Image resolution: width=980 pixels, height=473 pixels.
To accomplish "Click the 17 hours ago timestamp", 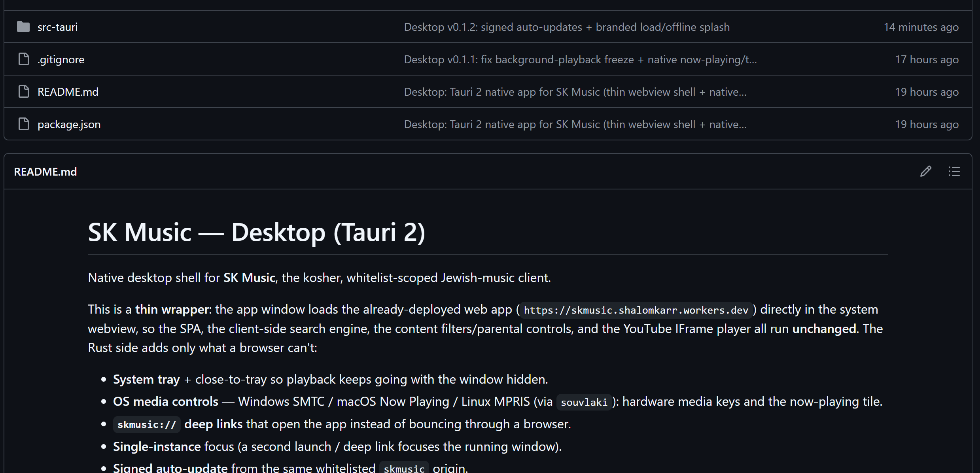I will click(927, 59).
